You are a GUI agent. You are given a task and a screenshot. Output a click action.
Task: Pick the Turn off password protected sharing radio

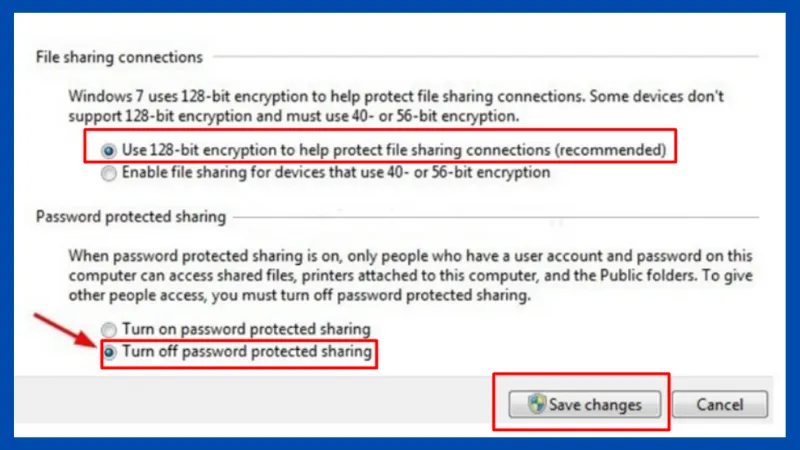coord(108,351)
